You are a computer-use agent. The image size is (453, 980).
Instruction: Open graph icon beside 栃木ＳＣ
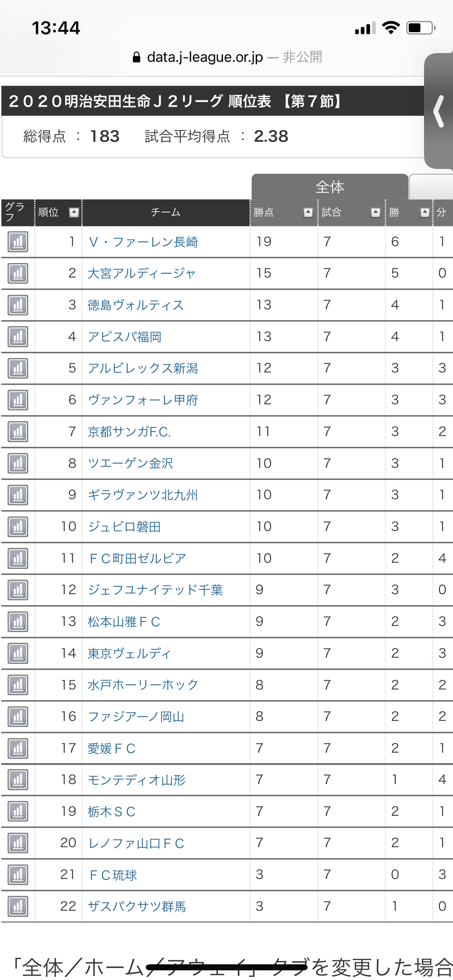pyautogui.click(x=18, y=811)
